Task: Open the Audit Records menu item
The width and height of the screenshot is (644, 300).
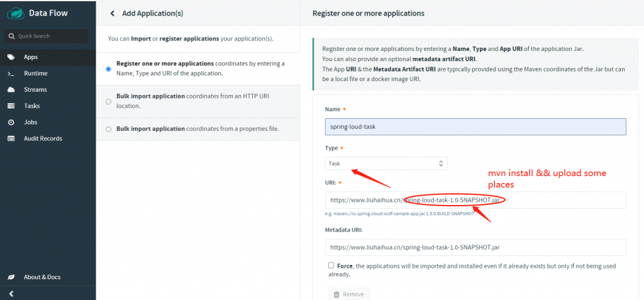Action: pos(43,139)
